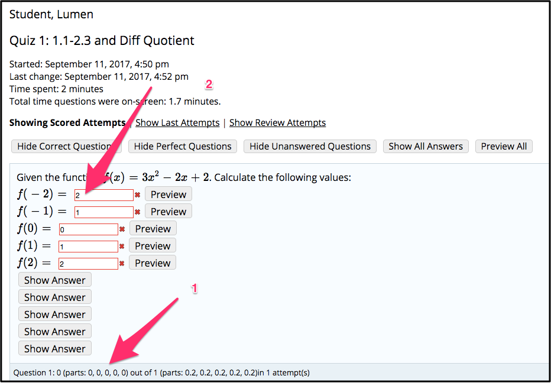The height and width of the screenshot is (392, 551).
Task: Preview the answer for f(2)
Action: (x=152, y=263)
